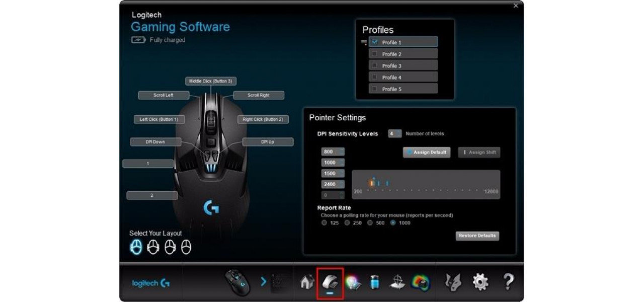Select the mouse device thumbnail in bottom bar

click(x=237, y=282)
